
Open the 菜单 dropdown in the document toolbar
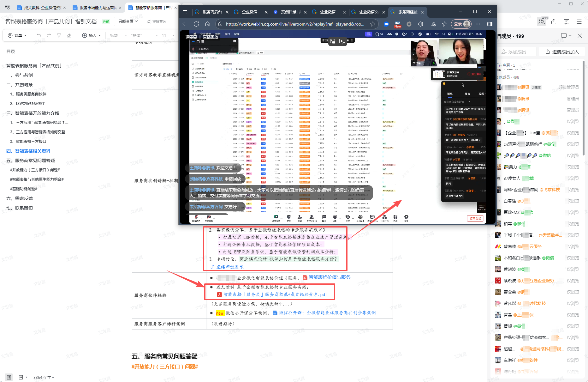[x=17, y=35]
